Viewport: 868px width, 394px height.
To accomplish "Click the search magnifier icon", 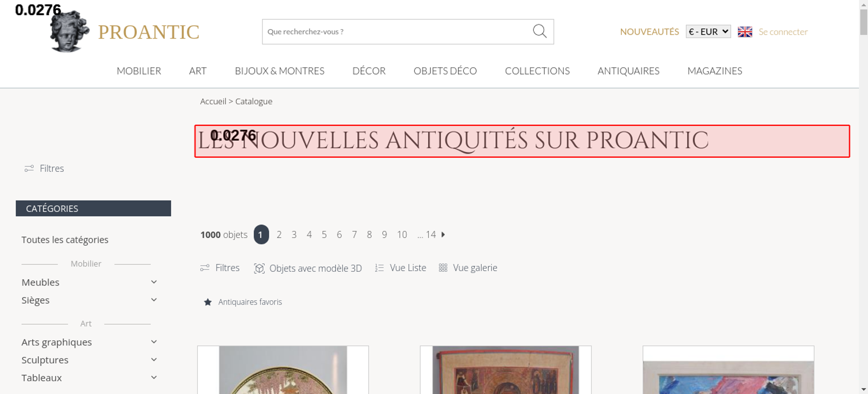I will 539,31.
